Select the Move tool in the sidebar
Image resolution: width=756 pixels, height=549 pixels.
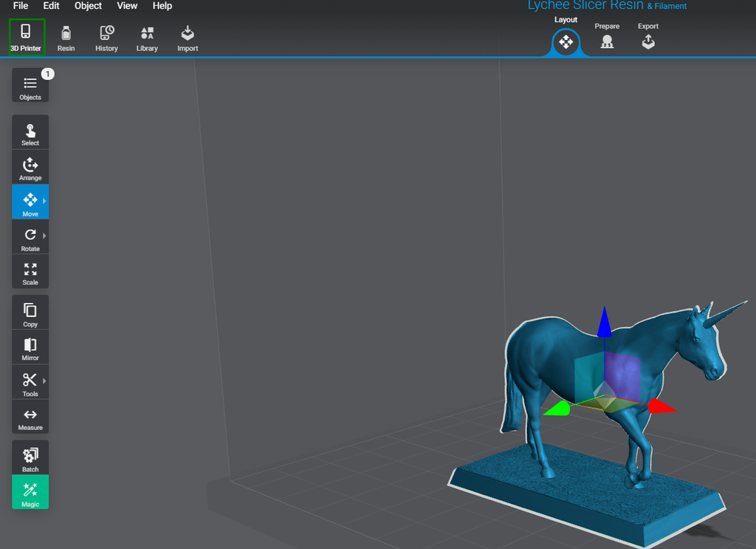coord(30,201)
